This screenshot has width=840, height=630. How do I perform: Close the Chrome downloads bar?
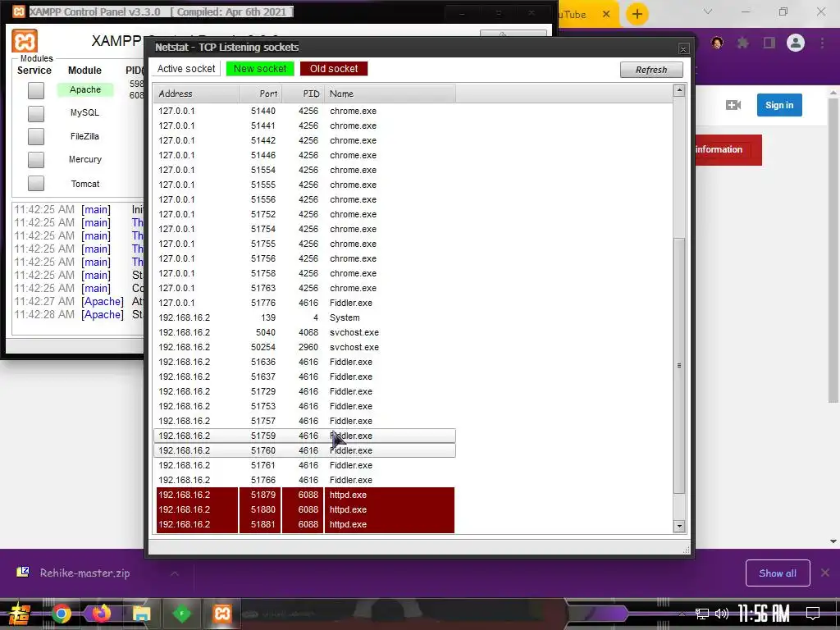point(825,573)
